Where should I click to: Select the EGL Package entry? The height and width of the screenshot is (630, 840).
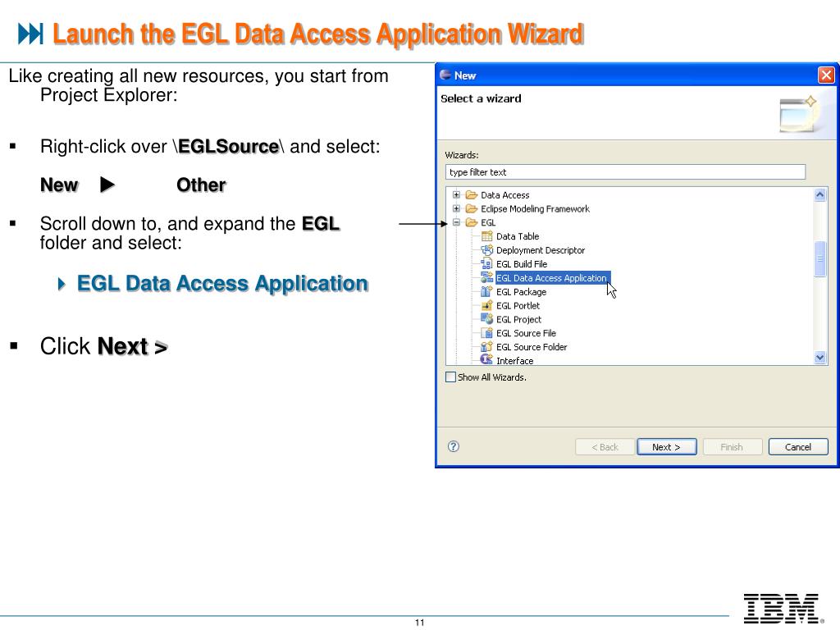tap(521, 292)
